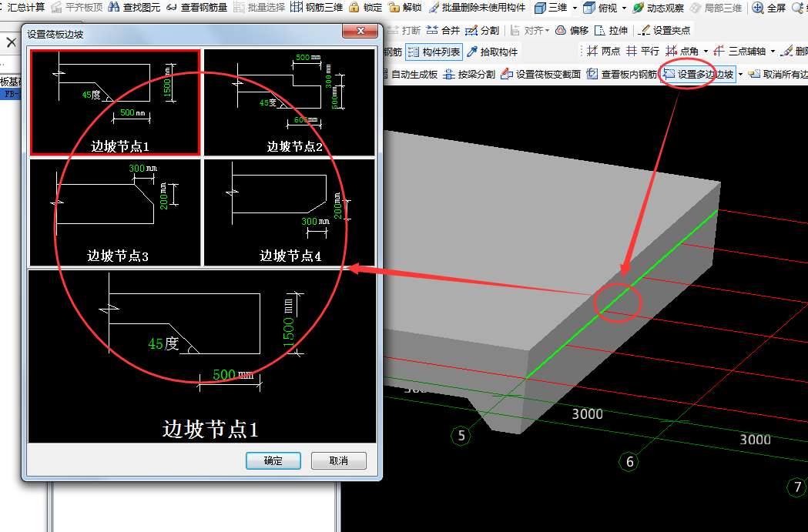This screenshot has height=532, width=808.
Task: Click 设置筏板变截面 tool
Action: click(x=541, y=74)
